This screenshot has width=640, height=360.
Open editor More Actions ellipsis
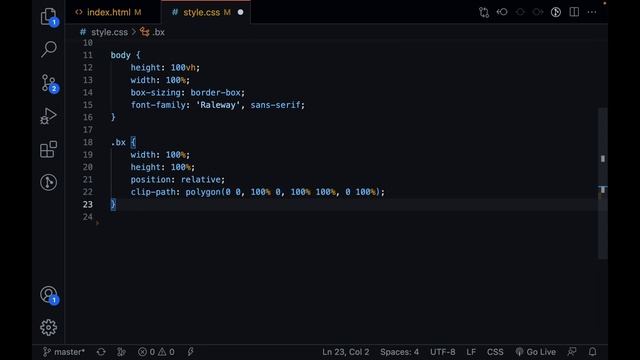592,12
